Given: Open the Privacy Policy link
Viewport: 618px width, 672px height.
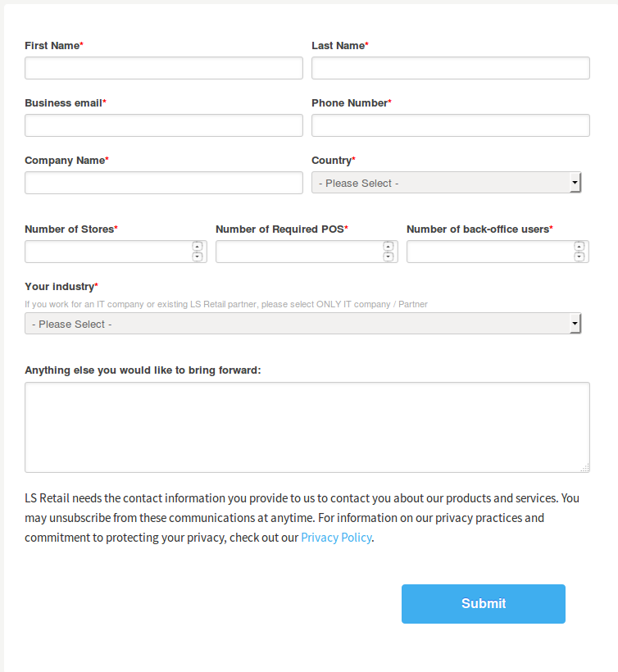Looking at the screenshot, I should 336,537.
